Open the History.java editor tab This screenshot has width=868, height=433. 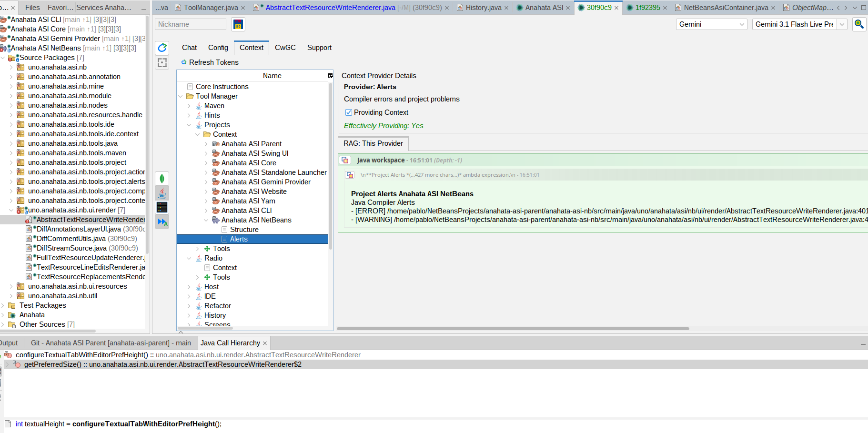[483, 8]
